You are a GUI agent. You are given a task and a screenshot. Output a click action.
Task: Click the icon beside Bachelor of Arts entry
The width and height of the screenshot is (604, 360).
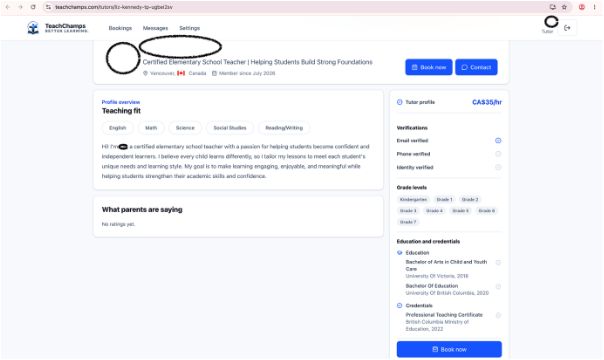(x=498, y=263)
